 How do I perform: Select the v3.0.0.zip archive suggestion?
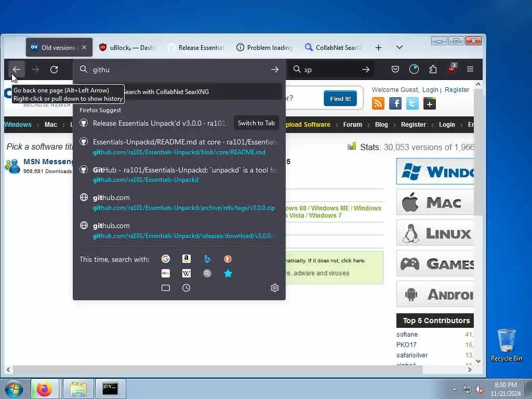179,203
